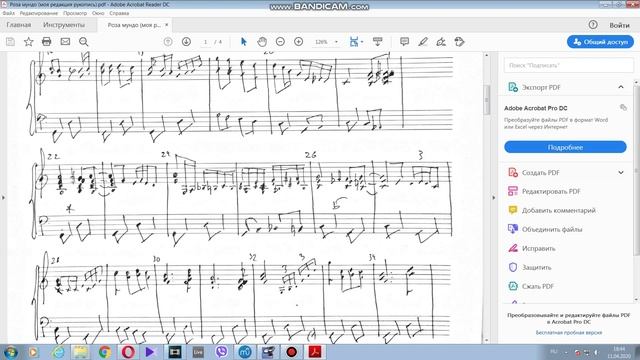Click the Общий доступ button
Screen dimensions: 640x360
(600, 42)
